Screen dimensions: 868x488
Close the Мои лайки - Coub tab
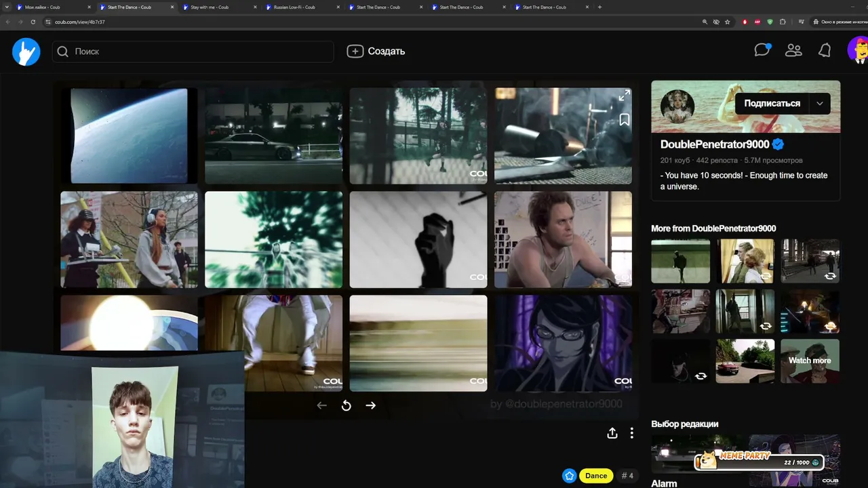point(90,7)
